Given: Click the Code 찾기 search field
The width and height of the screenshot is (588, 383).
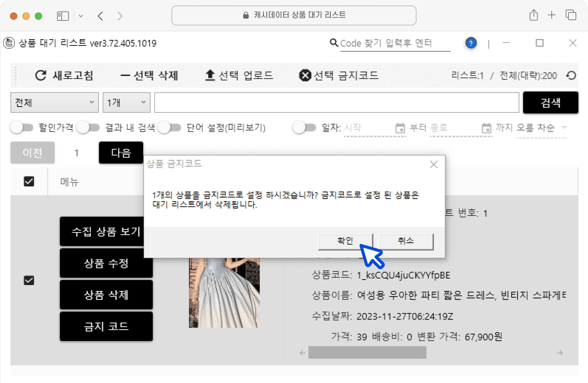Looking at the screenshot, I should click(x=395, y=43).
